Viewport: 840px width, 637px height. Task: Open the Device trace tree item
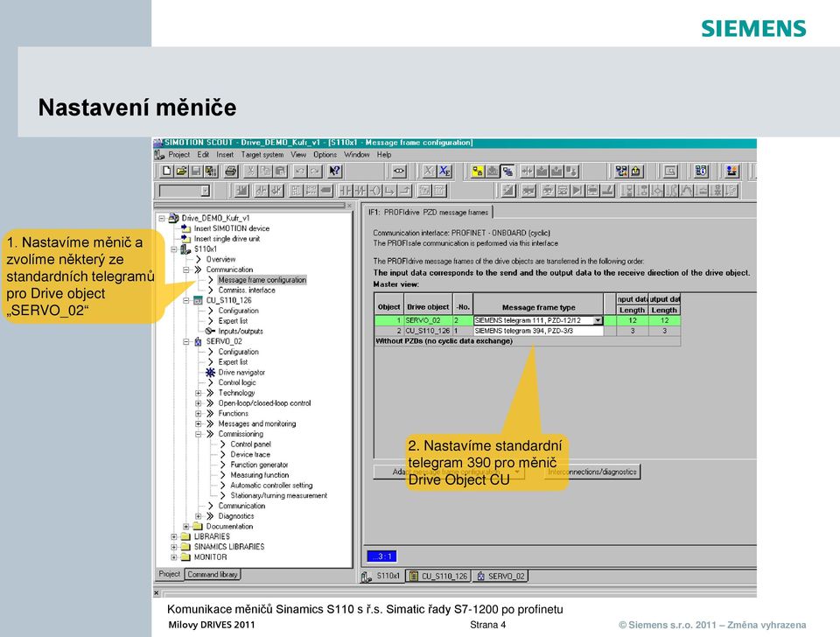(x=250, y=454)
